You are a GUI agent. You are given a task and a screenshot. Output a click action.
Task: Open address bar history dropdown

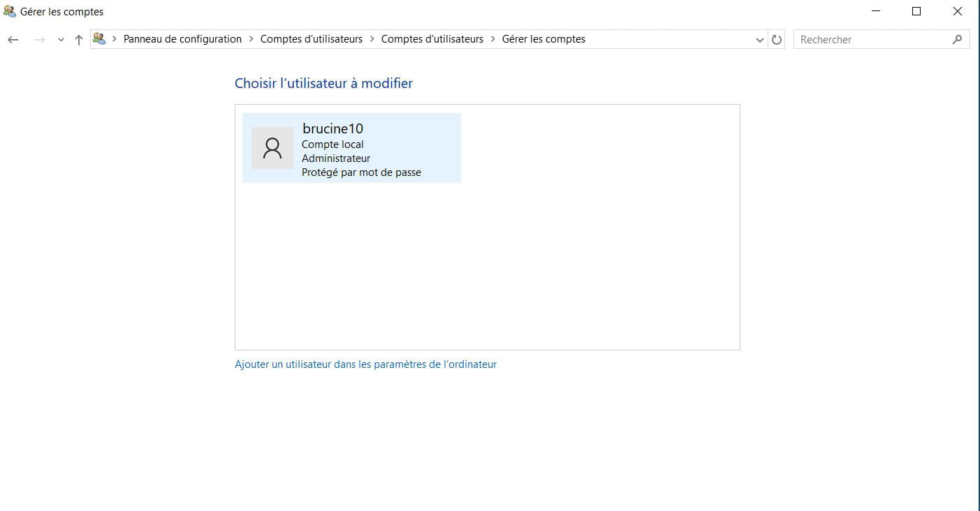760,40
